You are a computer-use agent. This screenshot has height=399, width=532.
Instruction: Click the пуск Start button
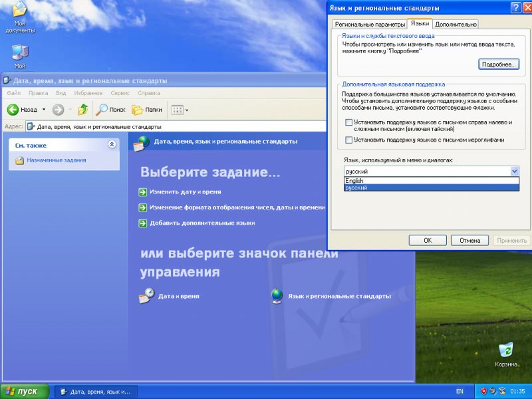25,392
